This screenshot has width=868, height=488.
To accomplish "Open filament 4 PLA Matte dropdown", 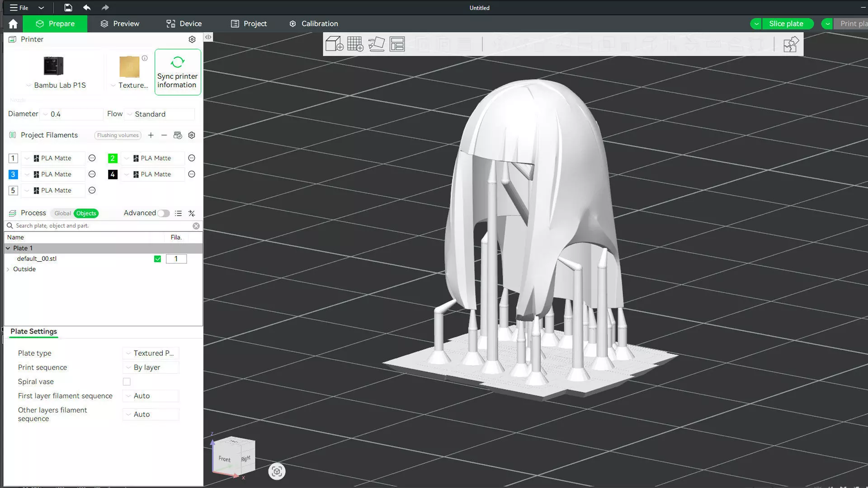I will click(x=153, y=174).
